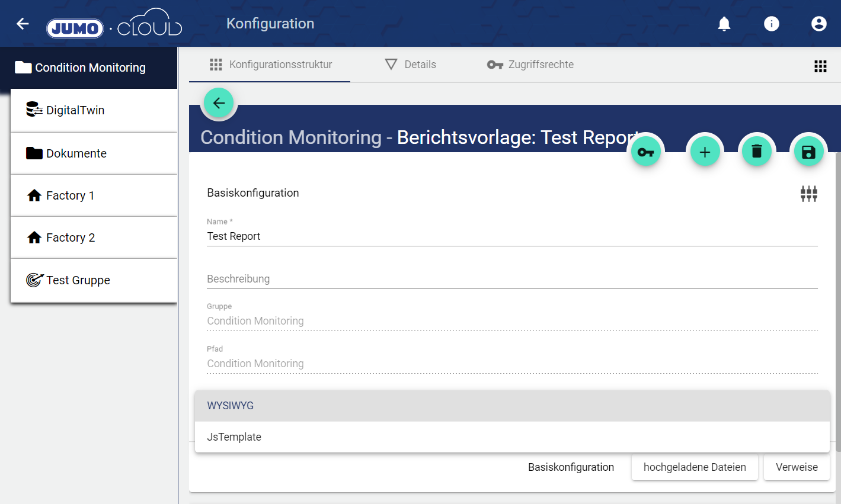Screen dimensions: 841x504
Task: Go back using the header left arrow
Action: pos(23,24)
